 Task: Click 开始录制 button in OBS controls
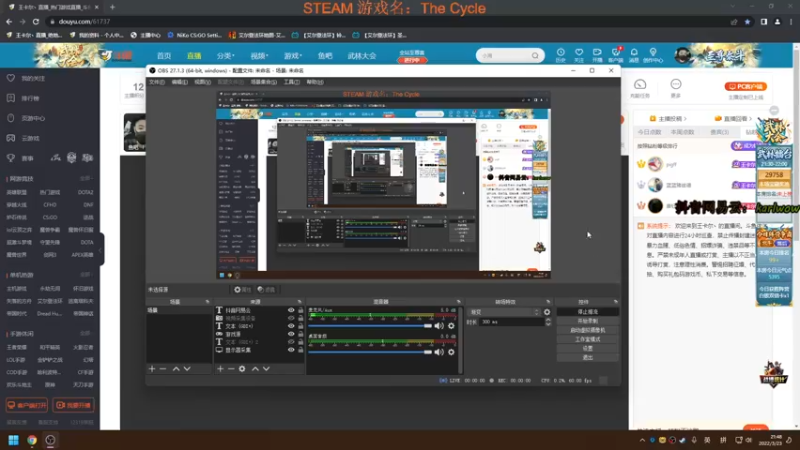click(x=587, y=321)
